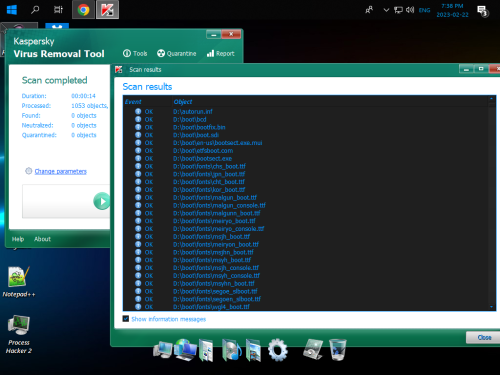
Task: Open Notepad++ desktop shortcut
Action: [19, 282]
